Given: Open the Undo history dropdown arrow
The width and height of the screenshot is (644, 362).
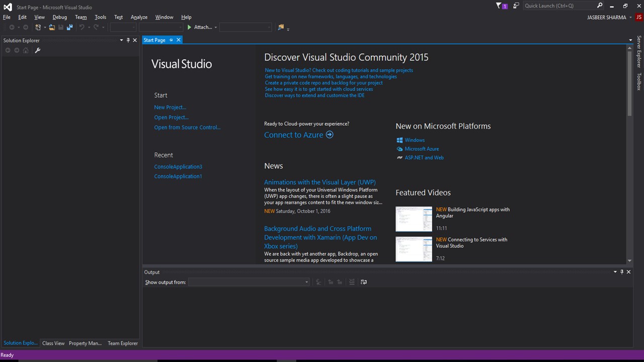Looking at the screenshot, I should [x=89, y=27].
